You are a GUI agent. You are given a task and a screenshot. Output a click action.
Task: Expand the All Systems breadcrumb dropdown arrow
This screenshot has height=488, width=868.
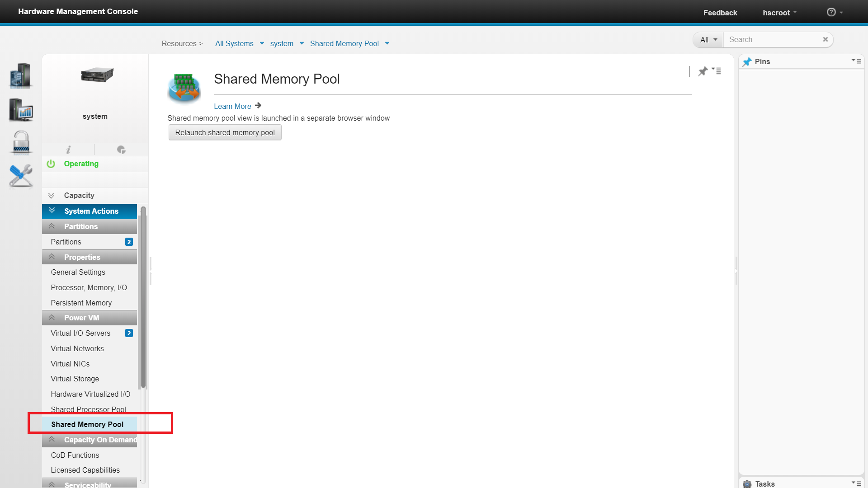(x=262, y=43)
